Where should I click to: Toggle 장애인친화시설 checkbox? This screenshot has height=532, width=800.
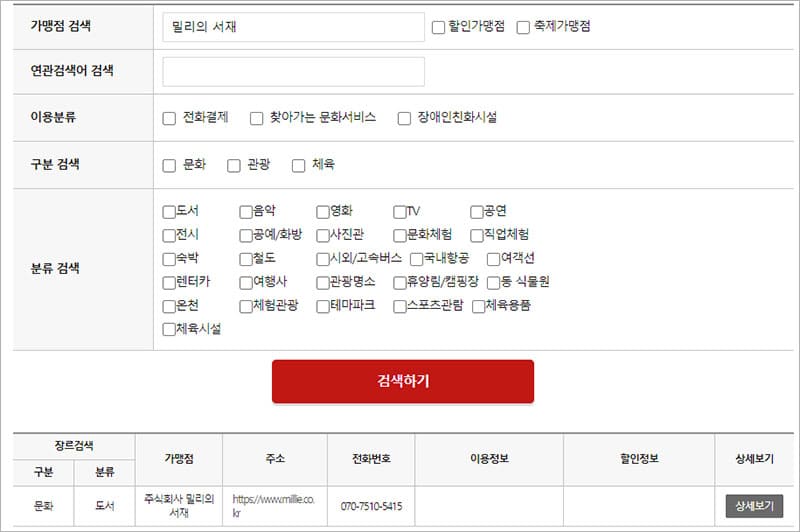point(404,118)
